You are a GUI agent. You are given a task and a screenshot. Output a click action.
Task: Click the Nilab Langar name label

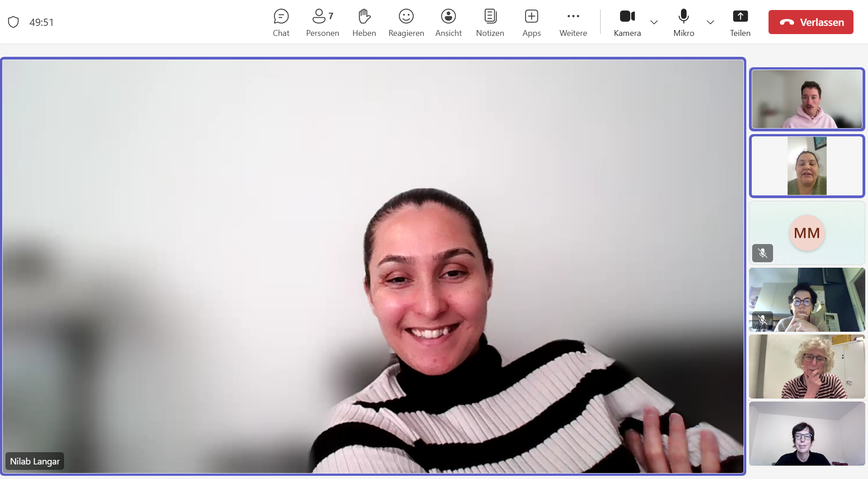35,461
